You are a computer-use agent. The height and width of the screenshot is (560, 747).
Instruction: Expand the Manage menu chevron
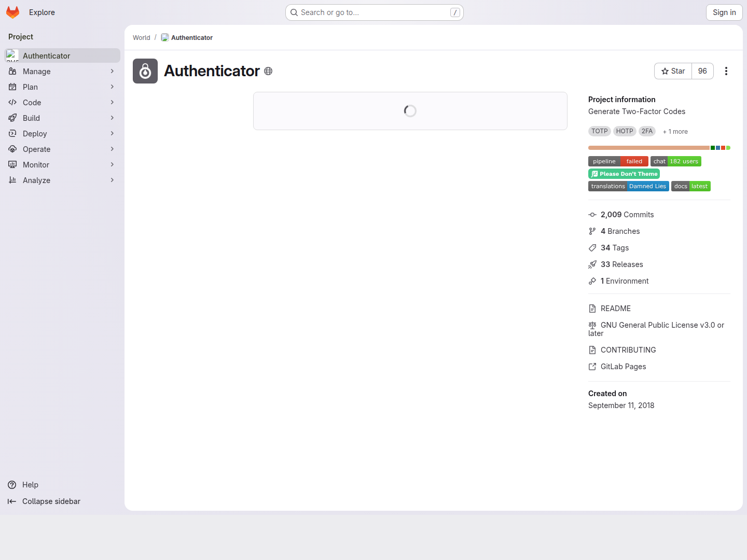click(112, 71)
